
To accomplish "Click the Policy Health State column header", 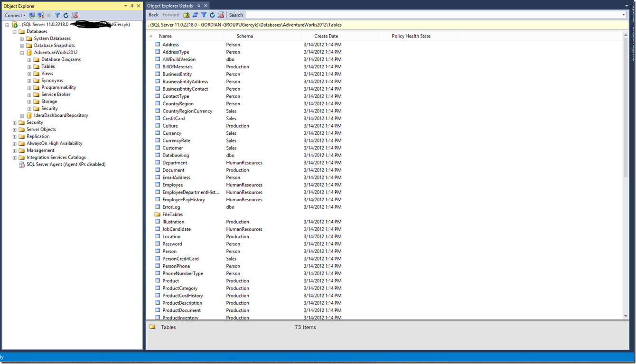I will tap(417, 36).
